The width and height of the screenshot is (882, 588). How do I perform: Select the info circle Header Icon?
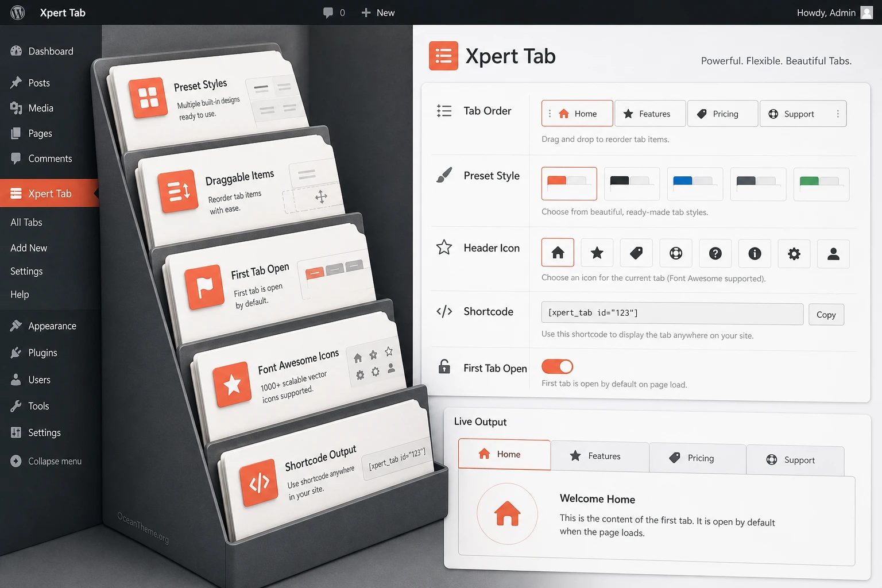point(755,254)
